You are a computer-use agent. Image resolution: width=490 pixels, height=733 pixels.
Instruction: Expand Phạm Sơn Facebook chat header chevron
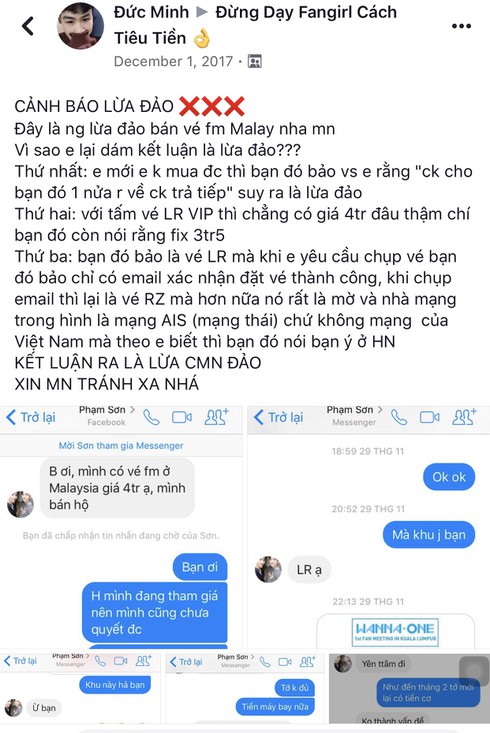click(x=132, y=410)
